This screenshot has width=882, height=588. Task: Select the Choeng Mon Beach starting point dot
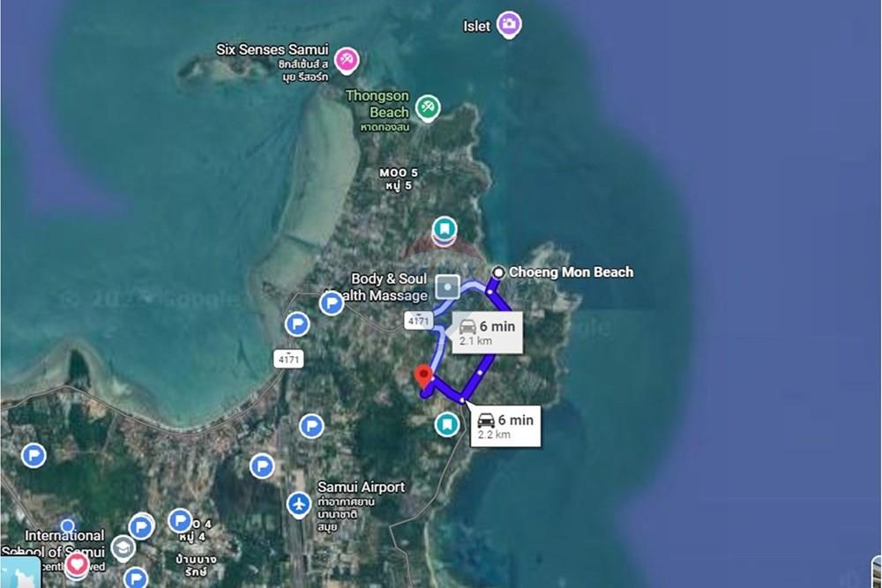pos(500,273)
